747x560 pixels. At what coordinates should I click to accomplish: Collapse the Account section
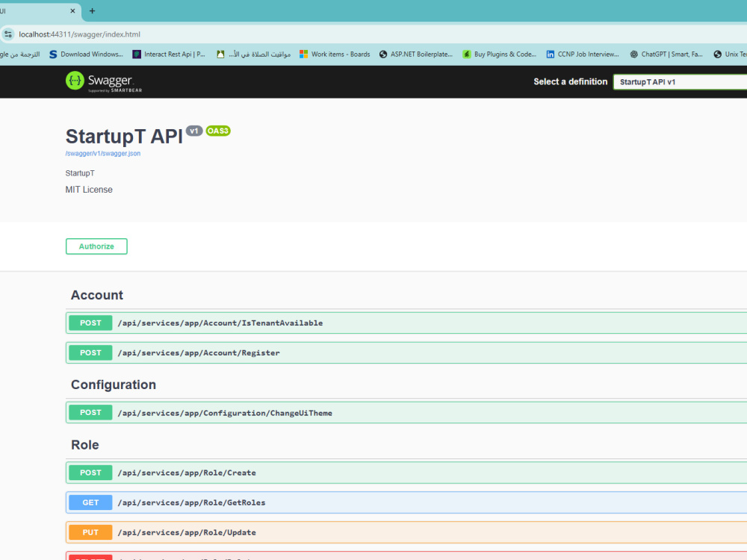click(x=97, y=295)
